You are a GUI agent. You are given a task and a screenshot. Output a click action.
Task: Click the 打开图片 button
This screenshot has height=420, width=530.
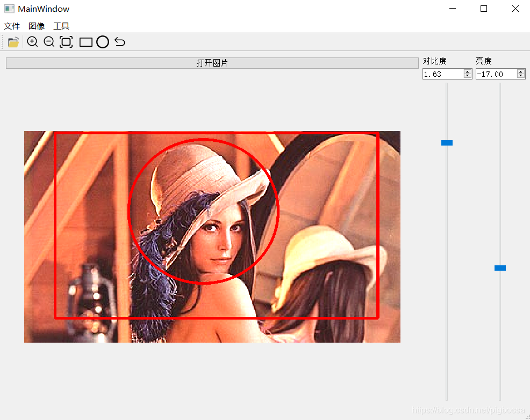click(x=212, y=63)
